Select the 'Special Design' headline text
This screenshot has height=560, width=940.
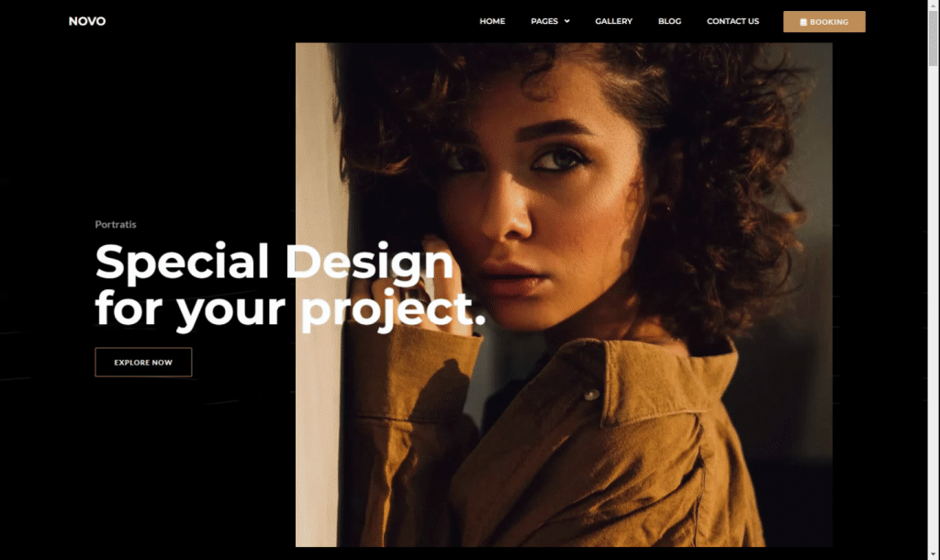coord(274,262)
